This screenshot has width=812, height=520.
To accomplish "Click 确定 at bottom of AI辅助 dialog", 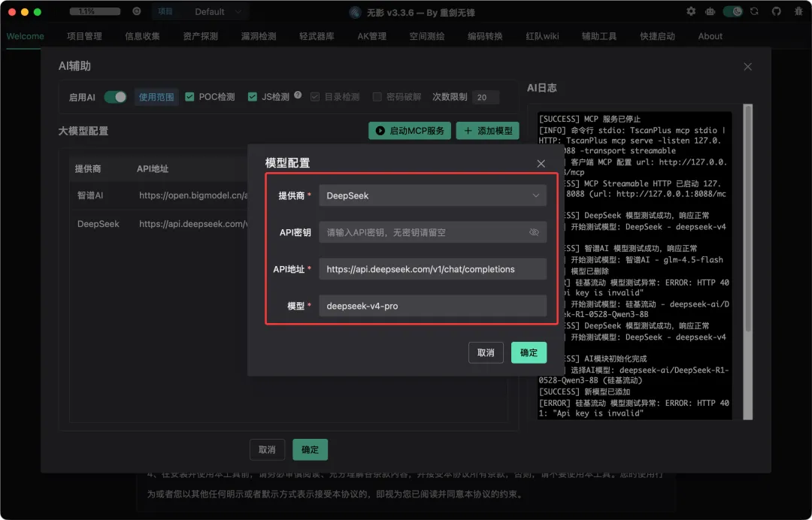I will (311, 449).
